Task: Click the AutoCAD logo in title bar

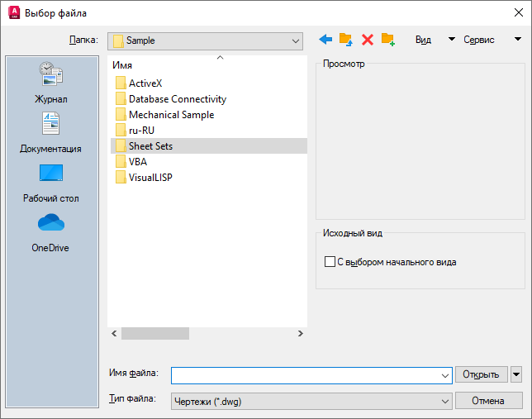Action: coord(14,12)
